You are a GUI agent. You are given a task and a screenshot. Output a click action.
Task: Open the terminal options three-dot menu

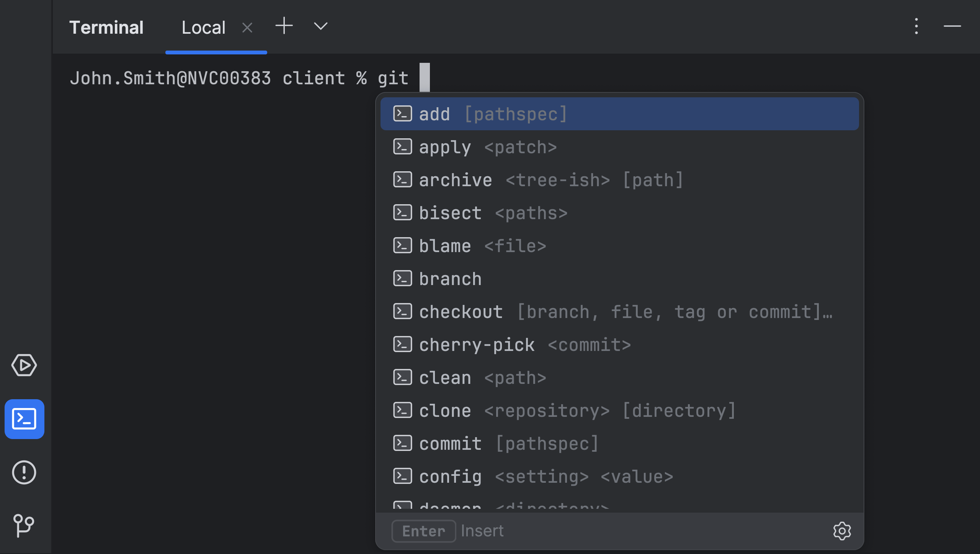click(x=916, y=26)
